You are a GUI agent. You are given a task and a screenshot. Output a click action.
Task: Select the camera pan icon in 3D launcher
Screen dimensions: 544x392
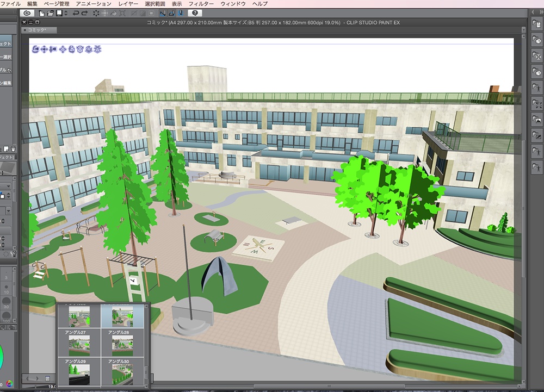point(43,49)
